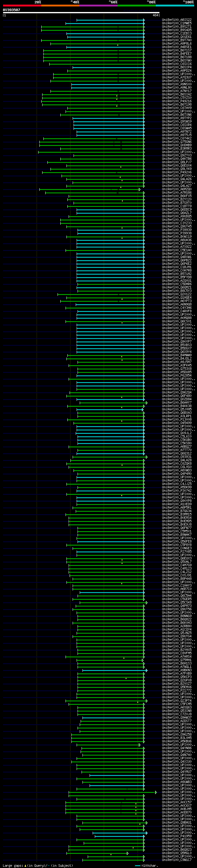
Task: Click hit label UniRef100_C6TAV9
Action: point(177,108)
